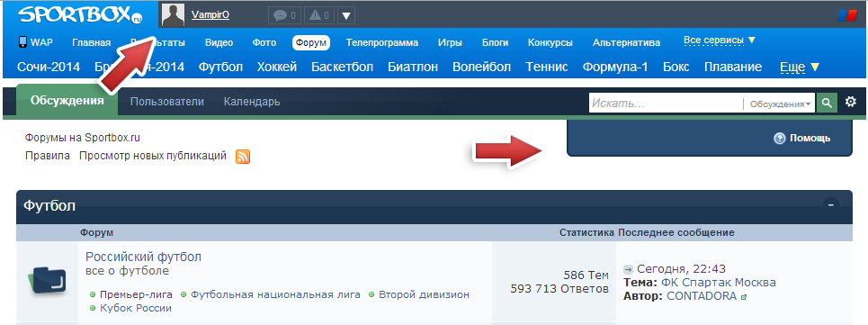This screenshot has height=325, width=868.
Task: Collapse the Футбол category section
Action: tap(830, 205)
